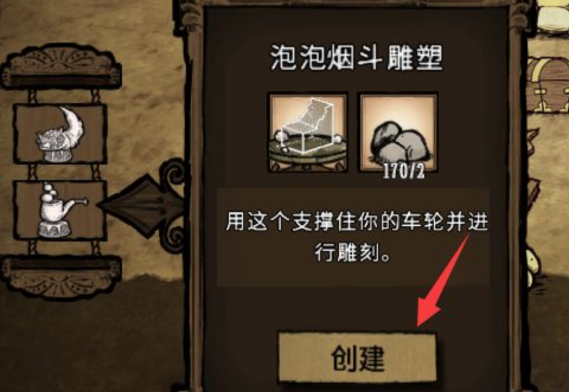This screenshot has width=569, height=392.
Task: Select the horn-shaped sculpture recipe slot
Action: point(60,133)
